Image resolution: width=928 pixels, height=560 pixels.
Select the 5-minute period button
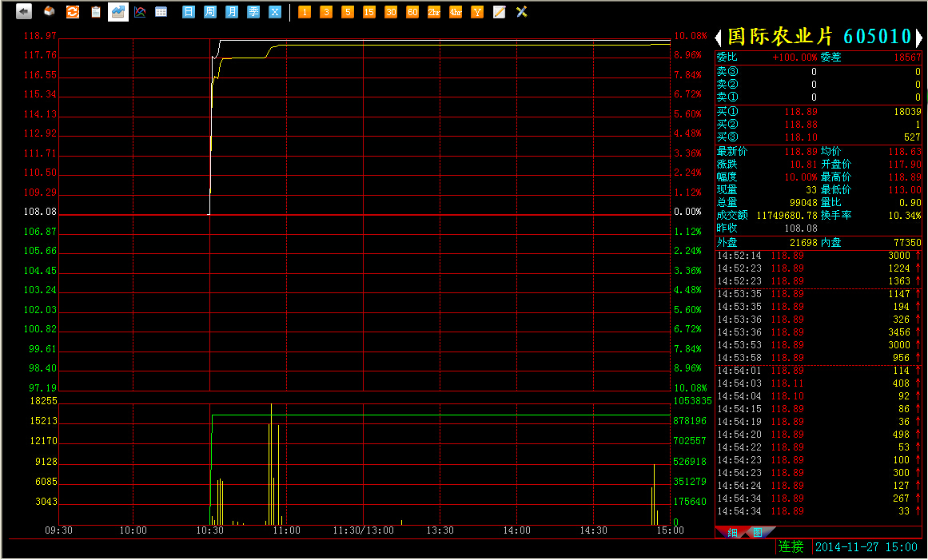[x=348, y=12]
